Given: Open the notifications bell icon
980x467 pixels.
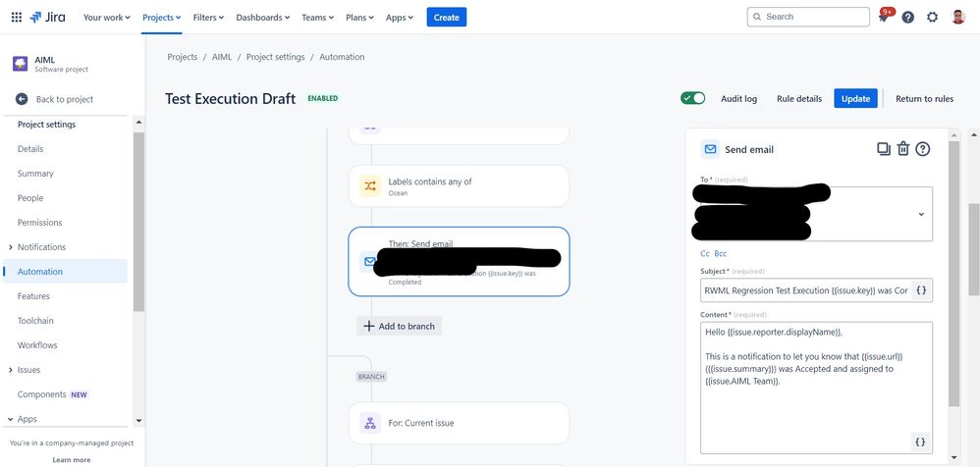Looking at the screenshot, I should (x=883, y=17).
